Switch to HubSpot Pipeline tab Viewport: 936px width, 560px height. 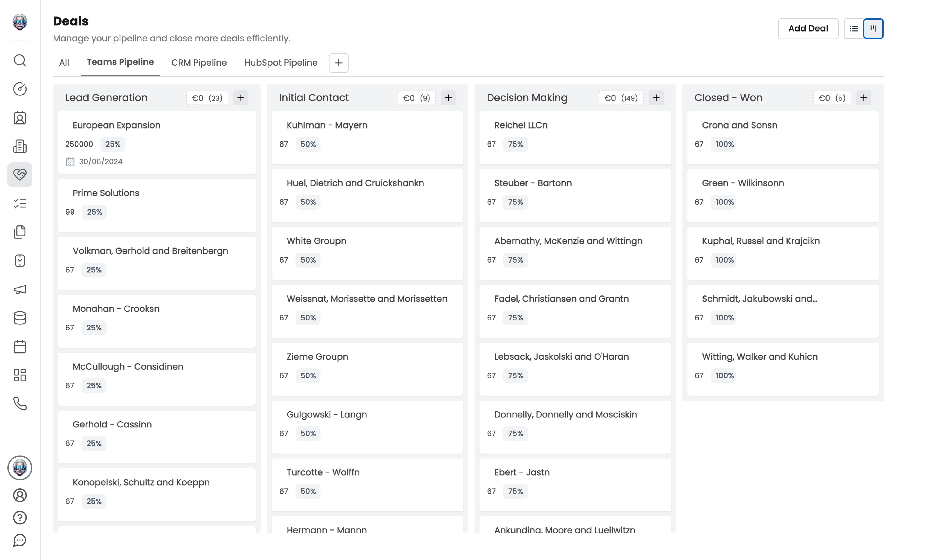click(x=281, y=63)
